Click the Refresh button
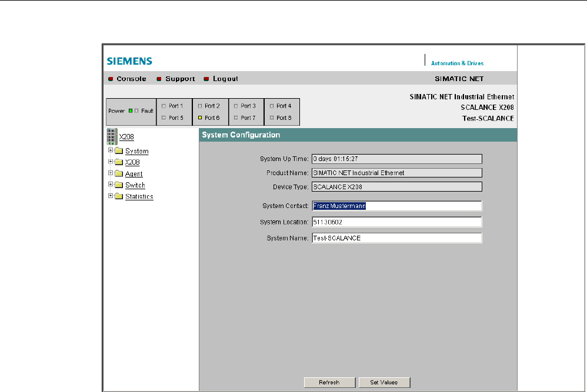Image resolution: width=587 pixels, height=392 pixels. (329, 382)
